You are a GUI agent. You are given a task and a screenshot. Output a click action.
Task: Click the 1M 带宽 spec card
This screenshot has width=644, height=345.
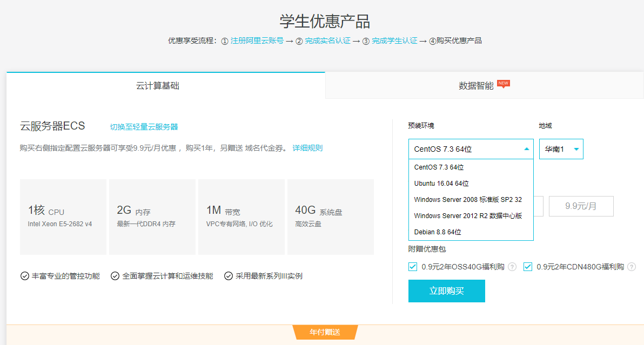242,217
